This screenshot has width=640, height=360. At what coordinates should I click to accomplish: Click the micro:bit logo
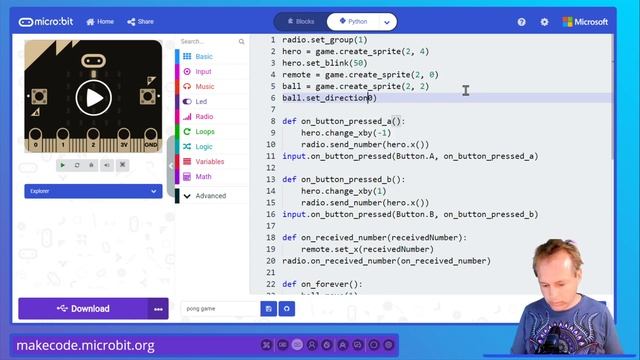coord(46,22)
